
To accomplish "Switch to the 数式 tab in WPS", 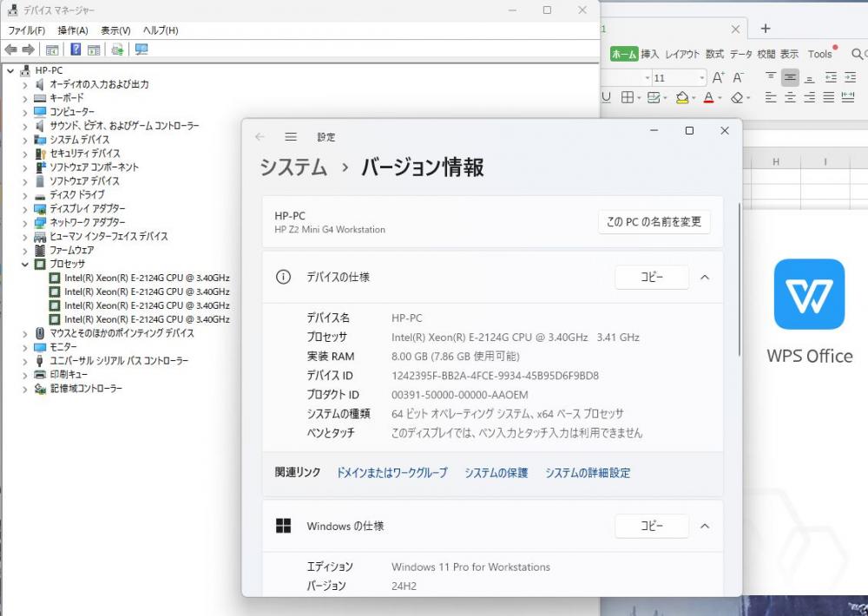I will pos(714,54).
